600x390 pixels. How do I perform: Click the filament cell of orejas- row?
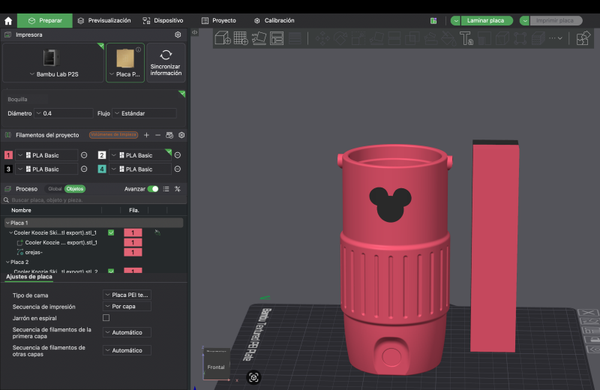pos(133,252)
